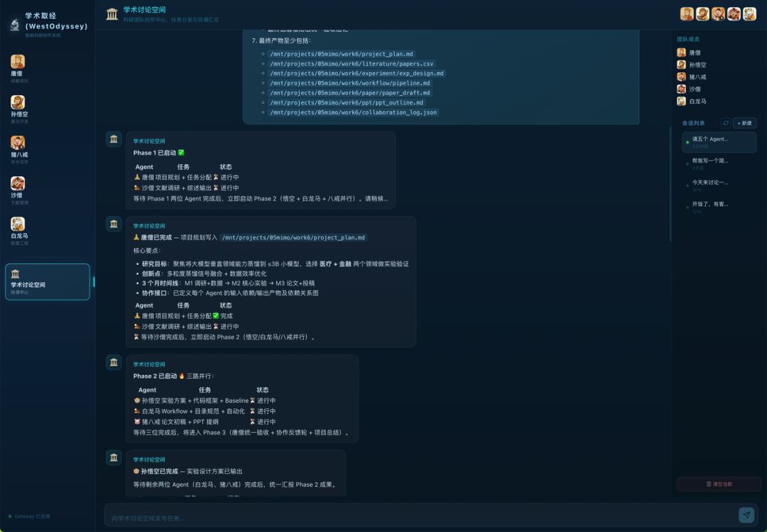The height and width of the screenshot is (532, 767).
Task: Click 沙僧 in the 团队成员 list
Action: 694,89
